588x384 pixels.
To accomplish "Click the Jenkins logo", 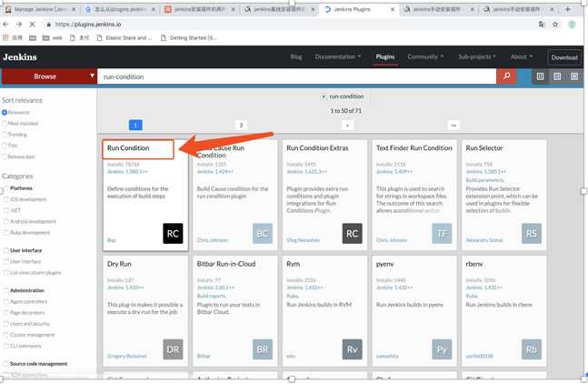I will (20, 57).
